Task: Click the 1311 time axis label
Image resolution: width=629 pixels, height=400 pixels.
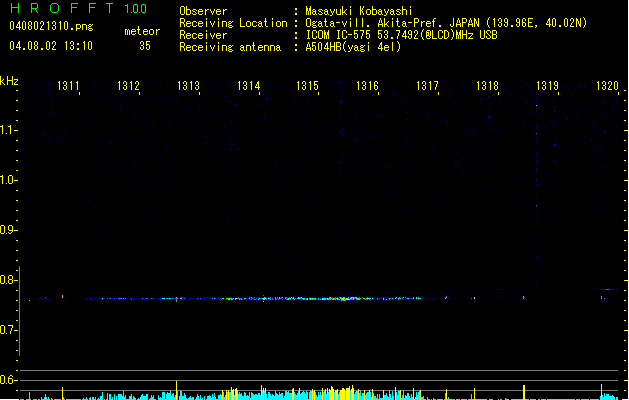Action: point(68,86)
